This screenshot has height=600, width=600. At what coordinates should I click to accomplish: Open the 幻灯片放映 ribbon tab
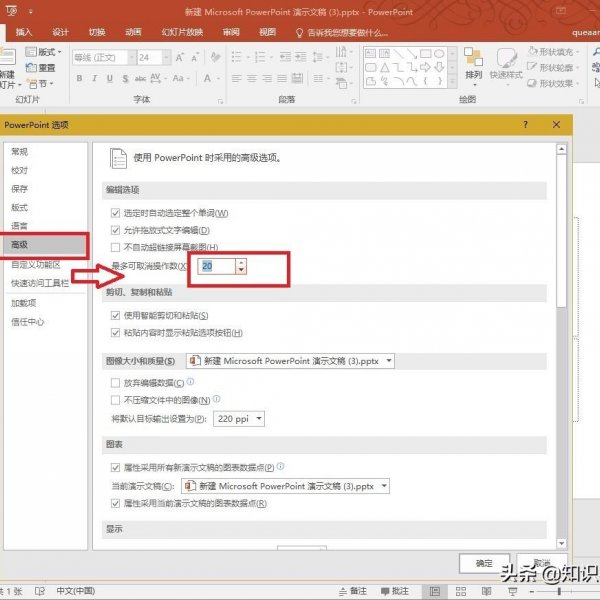tap(181, 32)
